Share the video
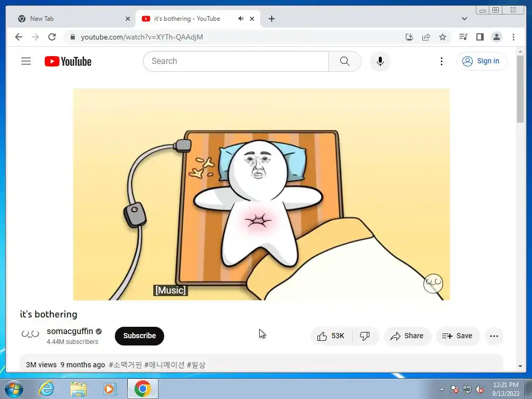 [x=407, y=336]
